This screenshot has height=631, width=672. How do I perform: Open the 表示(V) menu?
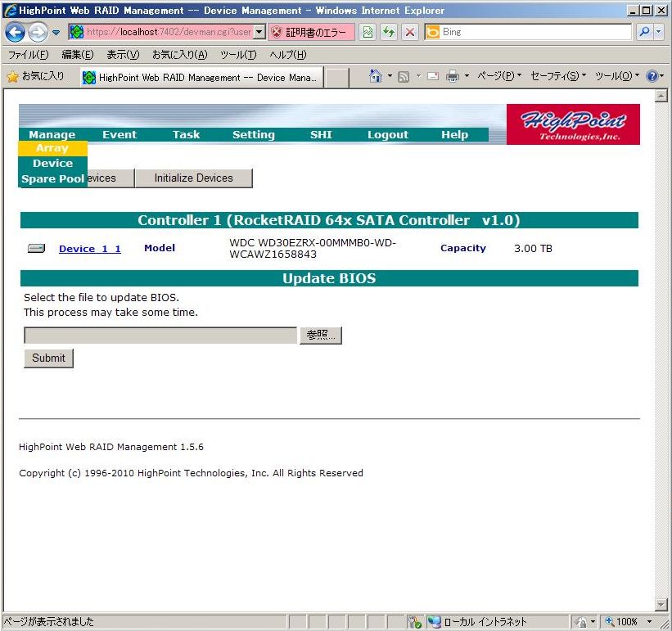click(x=123, y=54)
